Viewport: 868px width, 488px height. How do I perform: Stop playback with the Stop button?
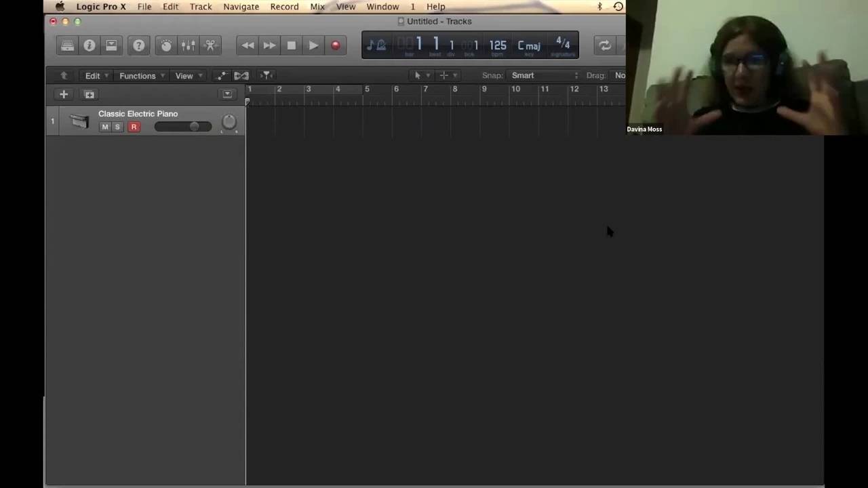292,45
